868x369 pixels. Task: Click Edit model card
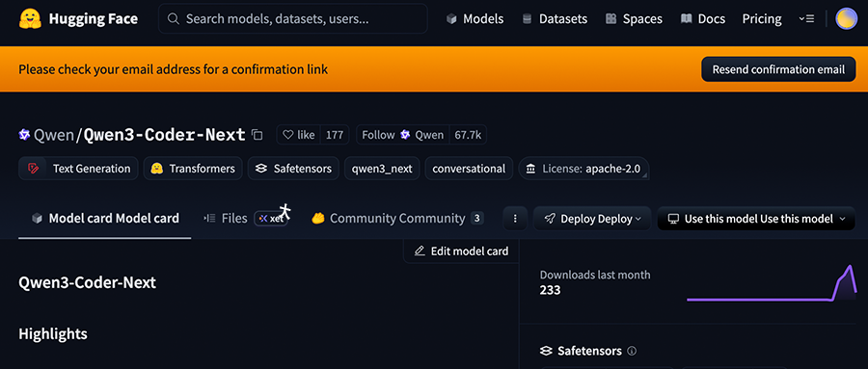coord(461,251)
